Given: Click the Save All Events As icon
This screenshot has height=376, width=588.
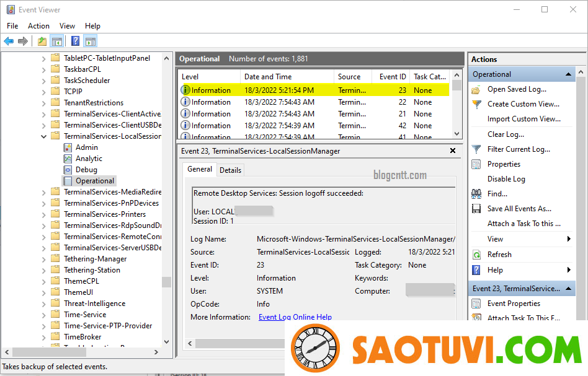Looking at the screenshot, I should (476, 209).
